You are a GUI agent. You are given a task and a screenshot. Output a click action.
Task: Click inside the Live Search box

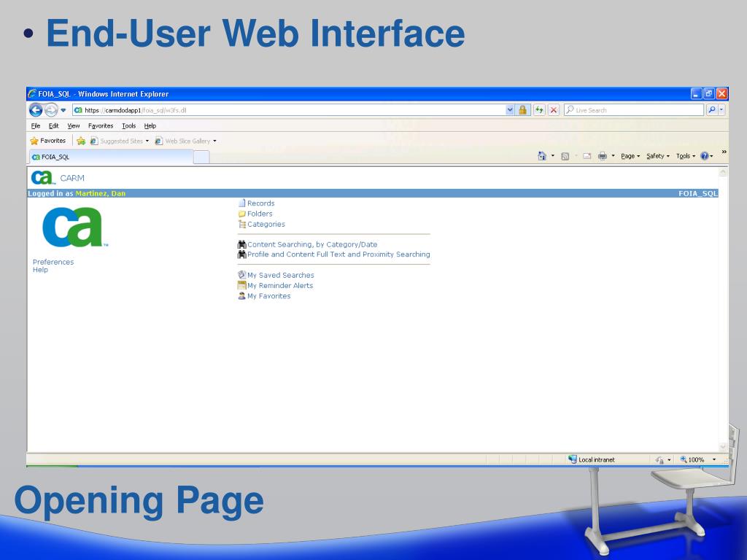coord(634,110)
